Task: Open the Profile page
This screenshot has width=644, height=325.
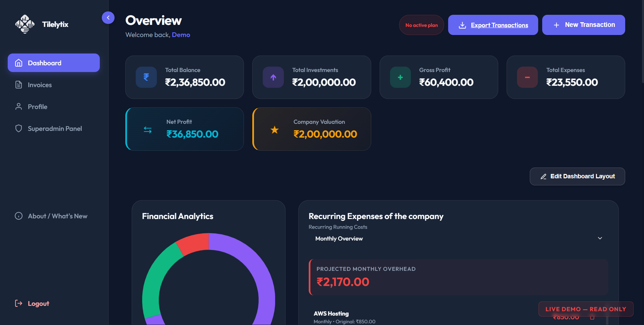Action: [x=54, y=107]
